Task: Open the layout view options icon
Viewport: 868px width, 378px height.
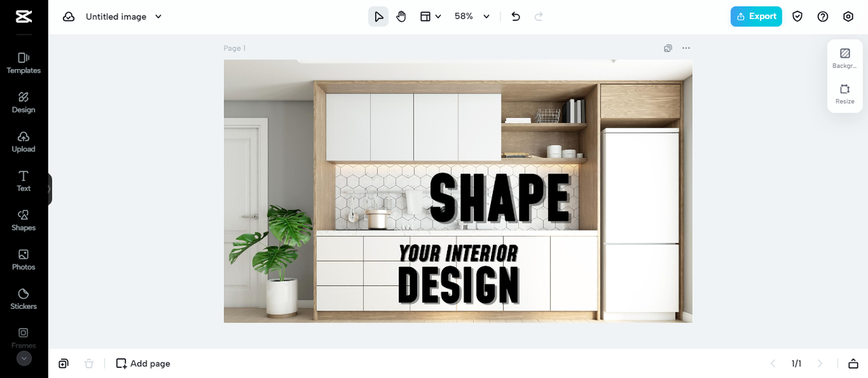Action: point(425,16)
